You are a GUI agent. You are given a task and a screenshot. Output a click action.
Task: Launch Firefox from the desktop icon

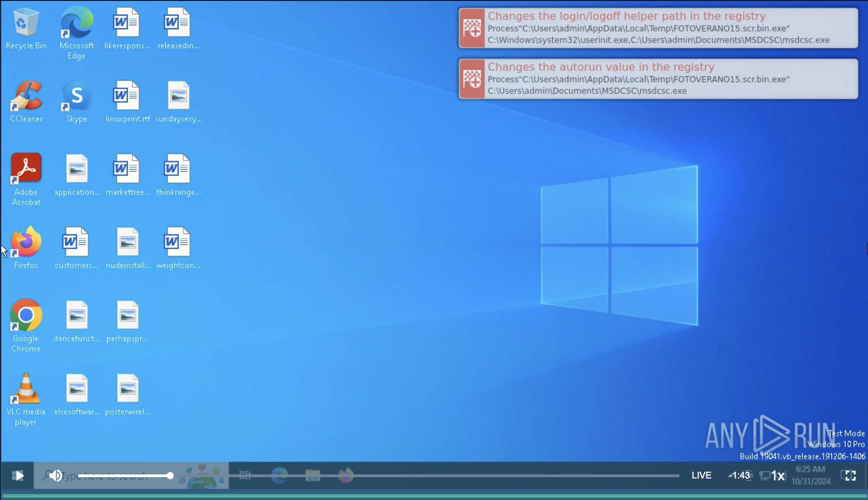click(26, 248)
